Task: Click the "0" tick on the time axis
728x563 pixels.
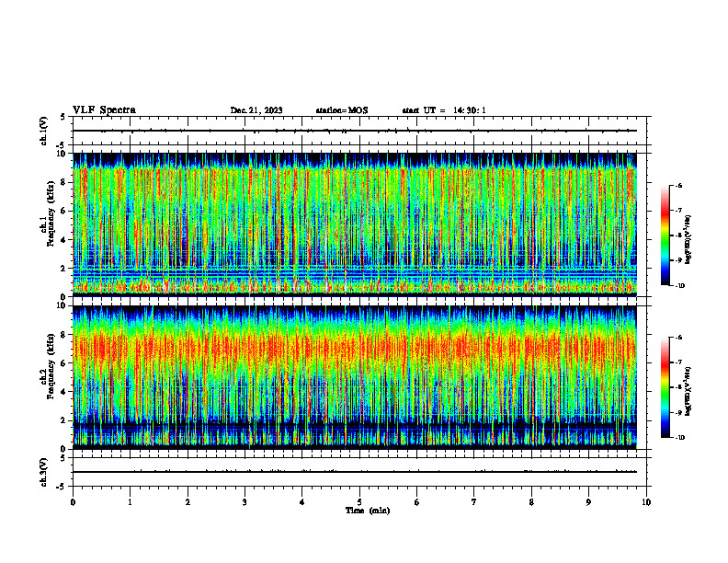Action: [73, 502]
